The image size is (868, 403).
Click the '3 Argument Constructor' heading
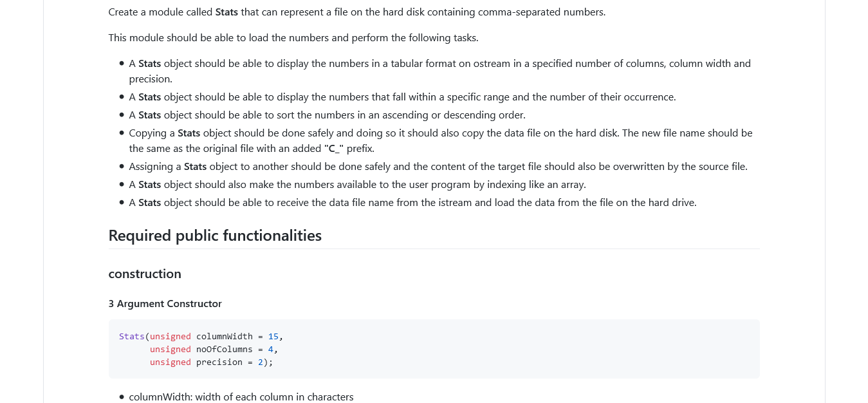[x=165, y=304]
